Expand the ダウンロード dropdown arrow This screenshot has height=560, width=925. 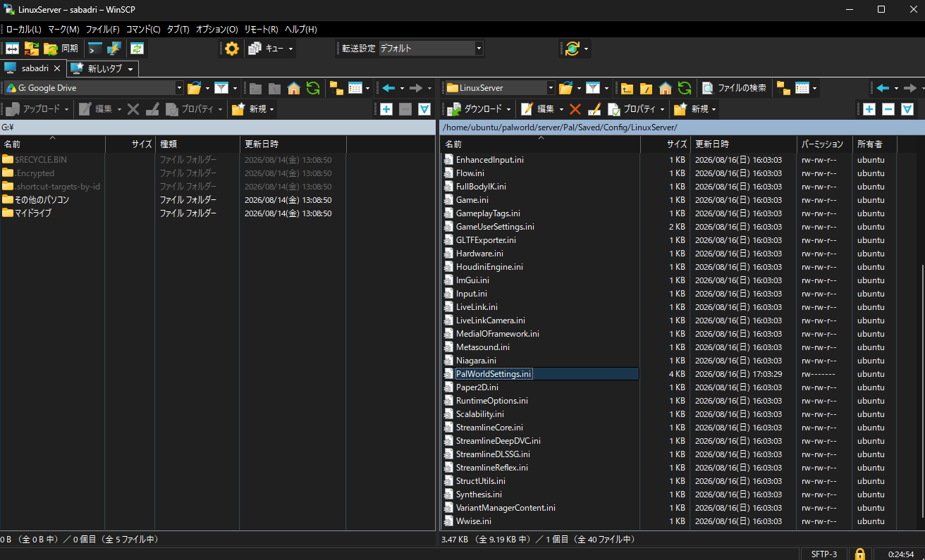(510, 109)
